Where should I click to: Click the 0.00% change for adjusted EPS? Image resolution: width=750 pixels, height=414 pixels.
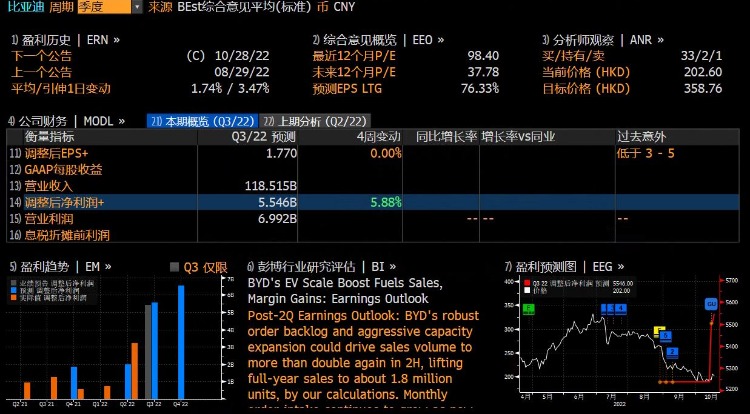click(386, 153)
